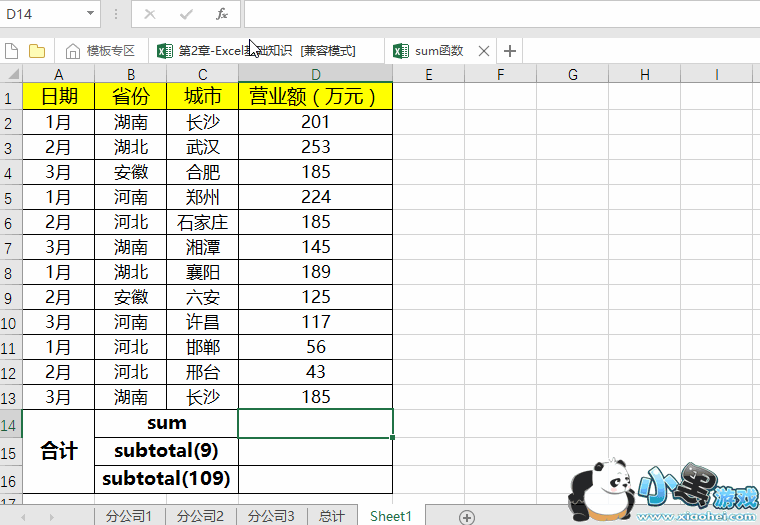Select the empty result cell beside subtotal(109)
Screen dimensions: 760x525
(316, 479)
